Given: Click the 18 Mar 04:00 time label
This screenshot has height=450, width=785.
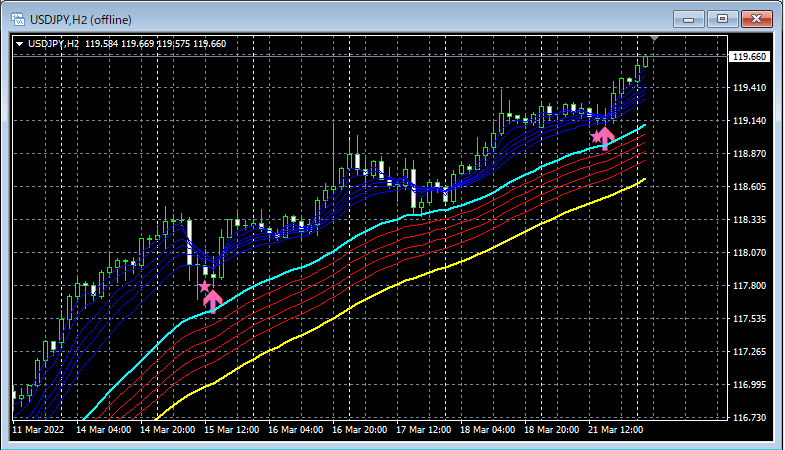Looking at the screenshot, I should click(488, 430).
